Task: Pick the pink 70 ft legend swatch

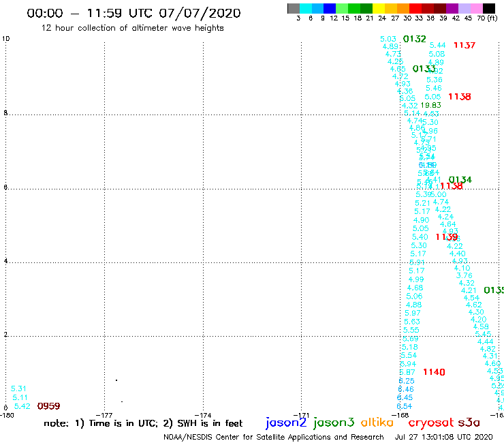Action: tap(476, 8)
